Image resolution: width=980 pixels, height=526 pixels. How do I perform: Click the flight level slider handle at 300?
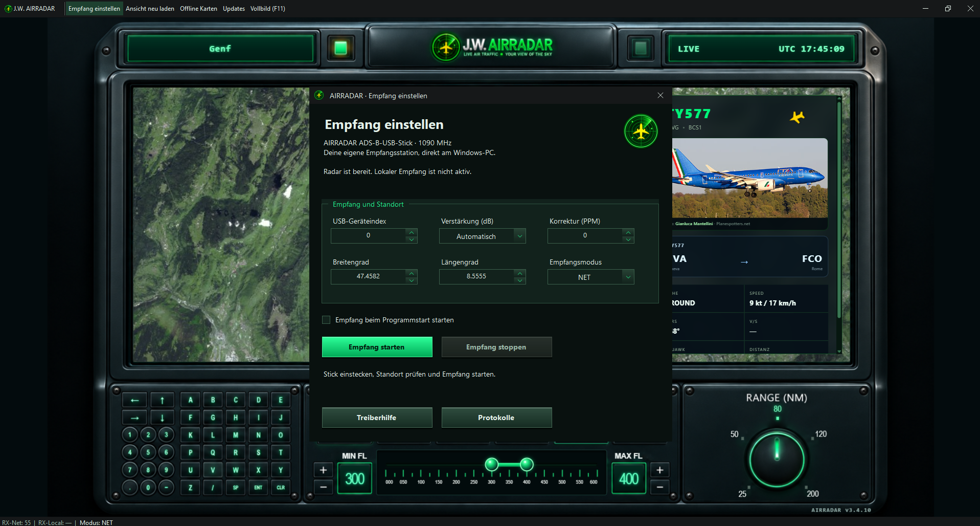[492, 464]
